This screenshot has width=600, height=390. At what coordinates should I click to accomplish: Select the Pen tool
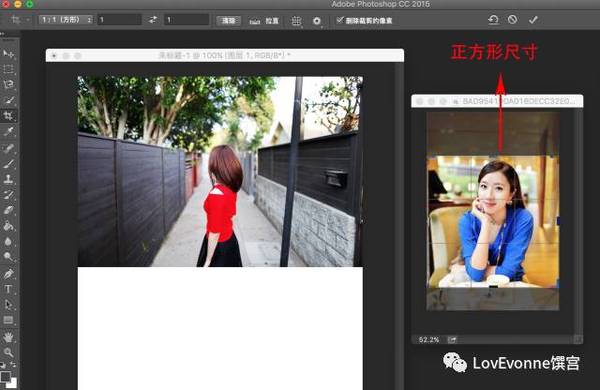click(8, 274)
